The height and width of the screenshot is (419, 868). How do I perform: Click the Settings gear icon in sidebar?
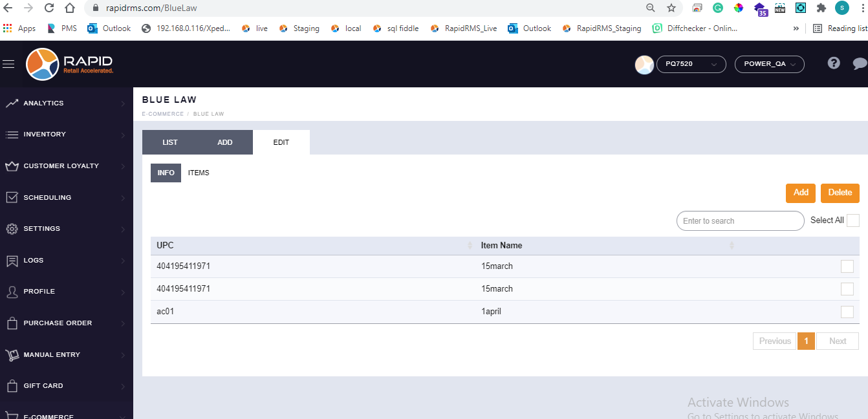click(12, 229)
